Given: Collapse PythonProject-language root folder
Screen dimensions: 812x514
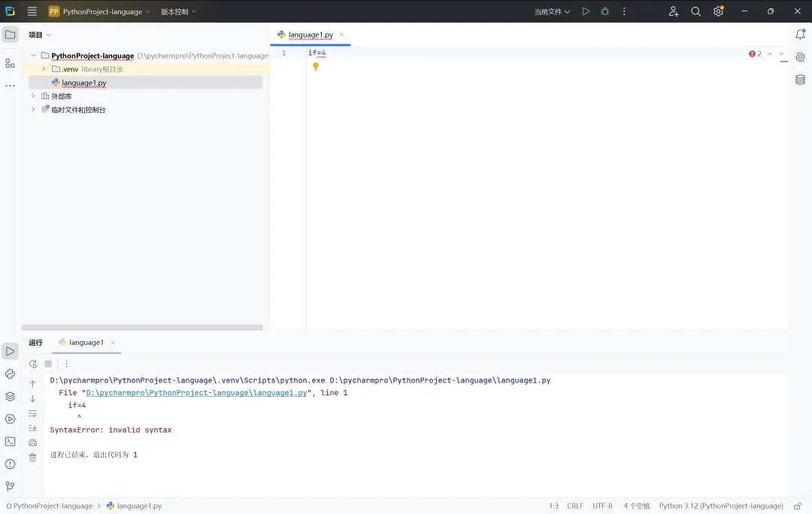Looking at the screenshot, I should pyautogui.click(x=33, y=56).
